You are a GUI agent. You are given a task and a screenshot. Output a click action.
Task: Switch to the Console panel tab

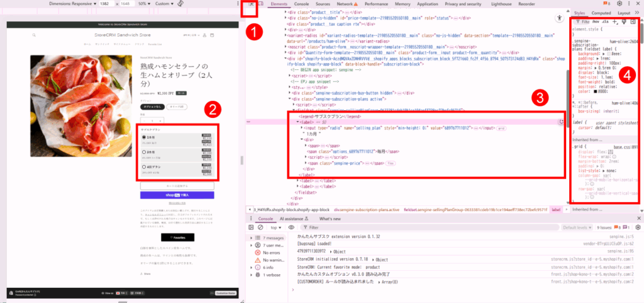(301, 4)
